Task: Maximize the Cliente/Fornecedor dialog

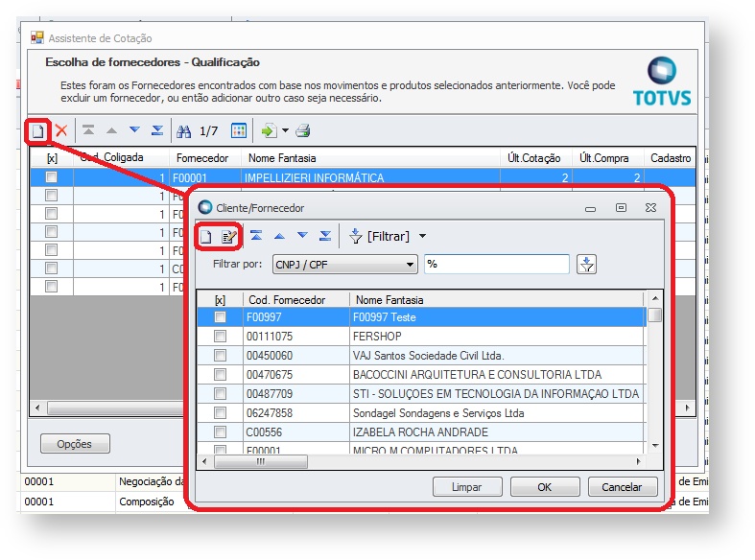Action: [x=621, y=207]
